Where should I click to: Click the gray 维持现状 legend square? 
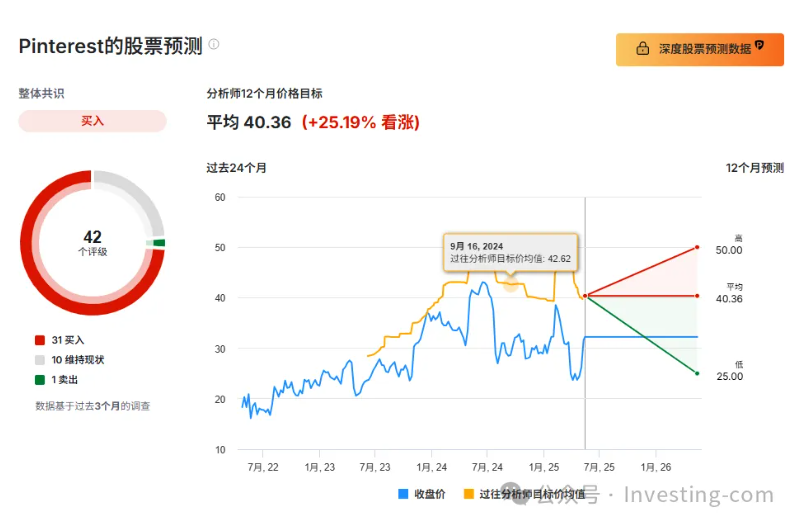tap(40, 360)
